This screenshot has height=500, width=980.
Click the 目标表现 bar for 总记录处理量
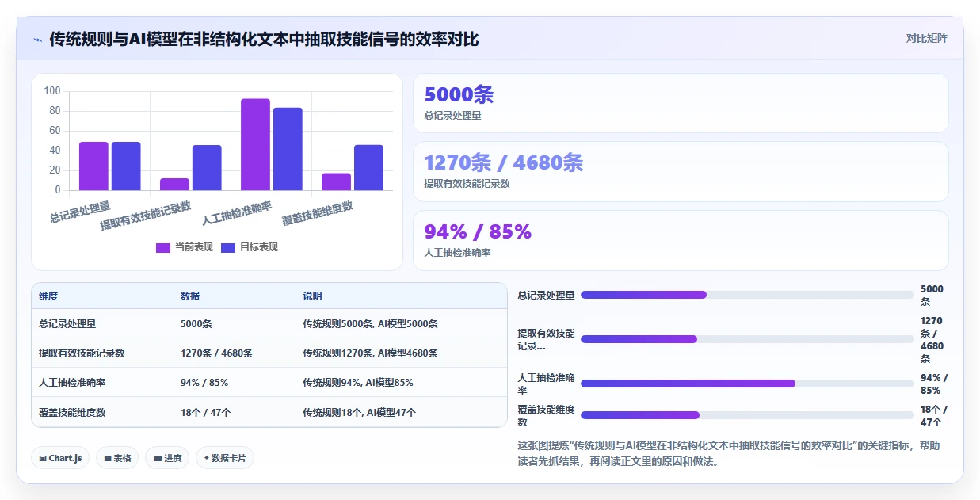pyautogui.click(x=126, y=166)
